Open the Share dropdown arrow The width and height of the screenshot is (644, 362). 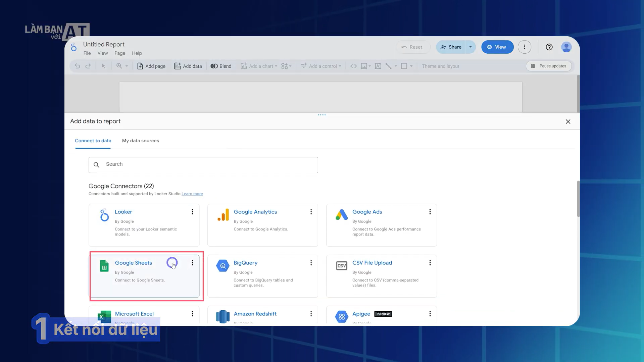[470, 47]
